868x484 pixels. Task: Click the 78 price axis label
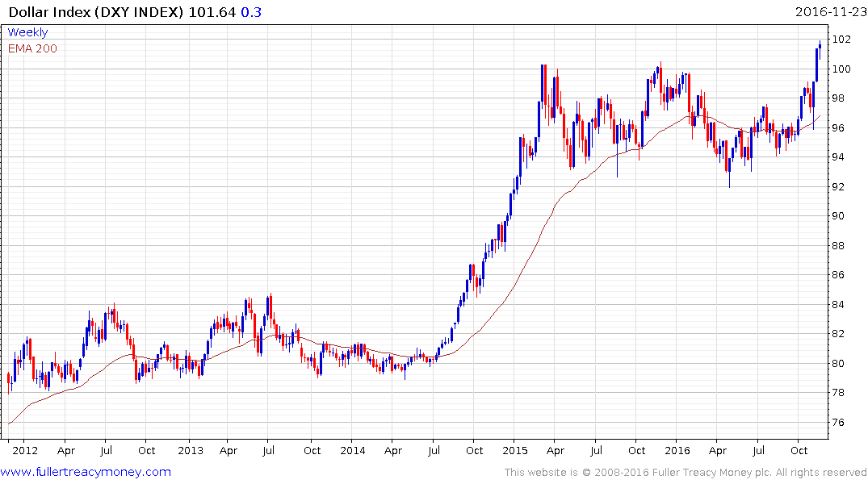pyautogui.click(x=838, y=393)
